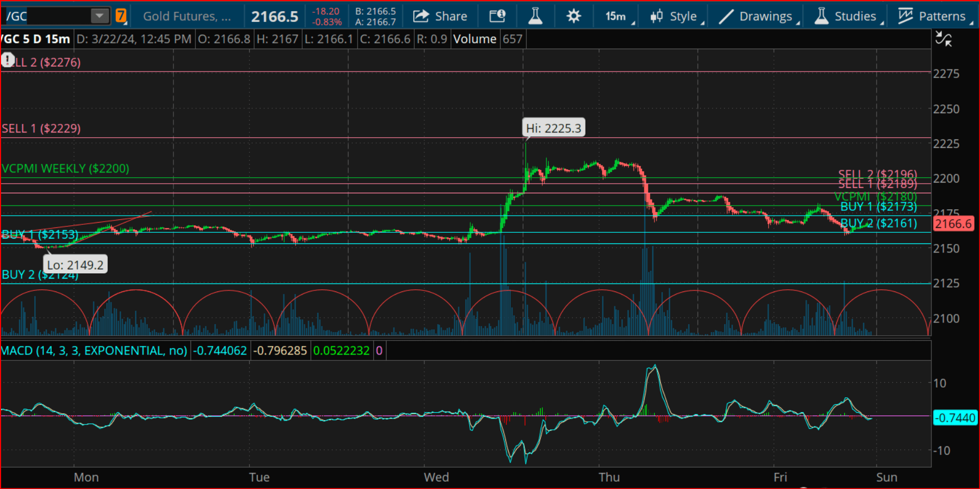Click the volume value 657
The image size is (980, 489).
tap(512, 39)
